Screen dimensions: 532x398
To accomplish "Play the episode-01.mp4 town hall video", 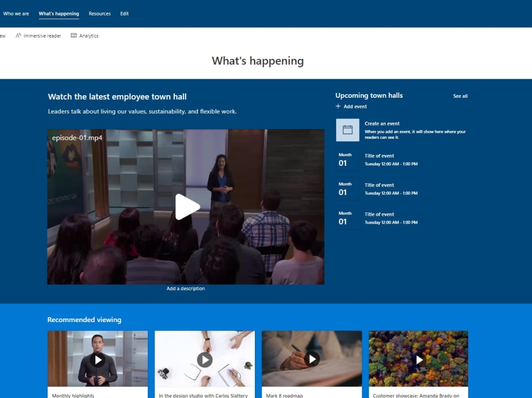I will (187, 207).
